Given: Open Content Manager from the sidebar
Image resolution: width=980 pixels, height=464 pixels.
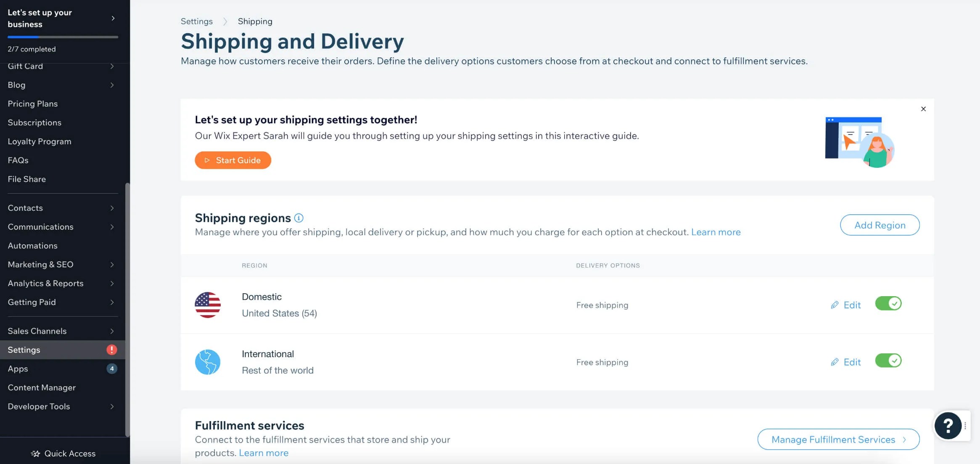Looking at the screenshot, I should point(42,387).
